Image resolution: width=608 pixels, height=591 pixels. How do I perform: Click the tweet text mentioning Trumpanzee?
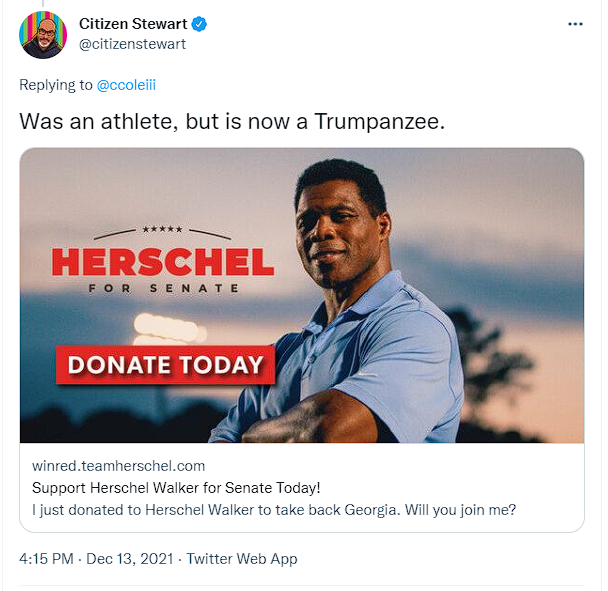(232, 121)
